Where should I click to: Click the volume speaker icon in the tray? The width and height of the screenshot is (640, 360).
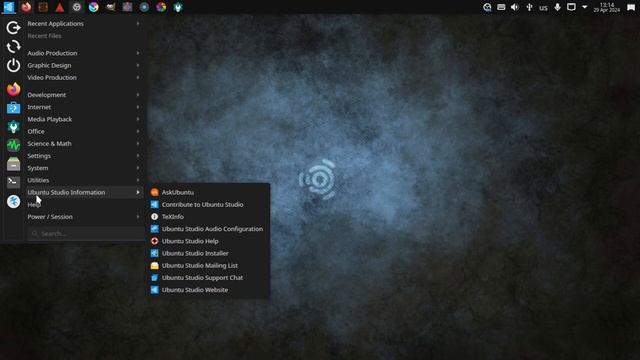click(515, 7)
